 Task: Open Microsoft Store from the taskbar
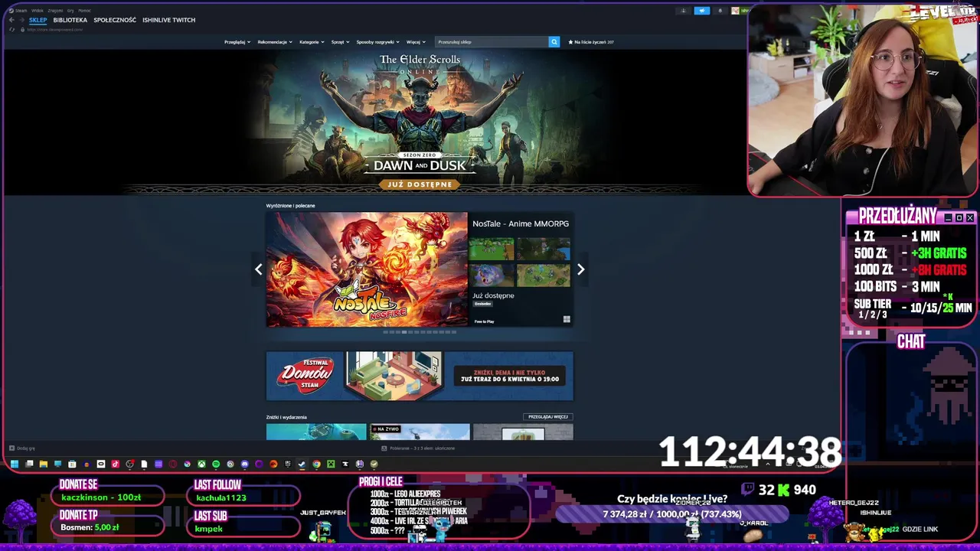click(x=72, y=464)
